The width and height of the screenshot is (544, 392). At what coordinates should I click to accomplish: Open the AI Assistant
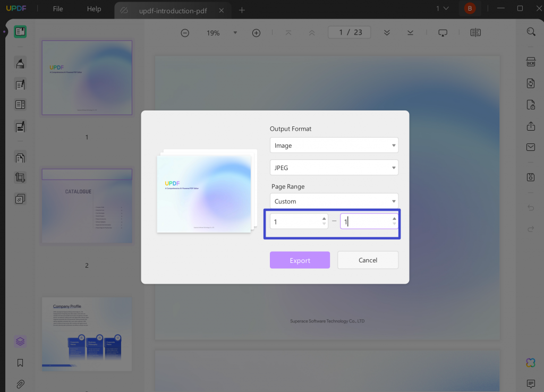point(530,363)
